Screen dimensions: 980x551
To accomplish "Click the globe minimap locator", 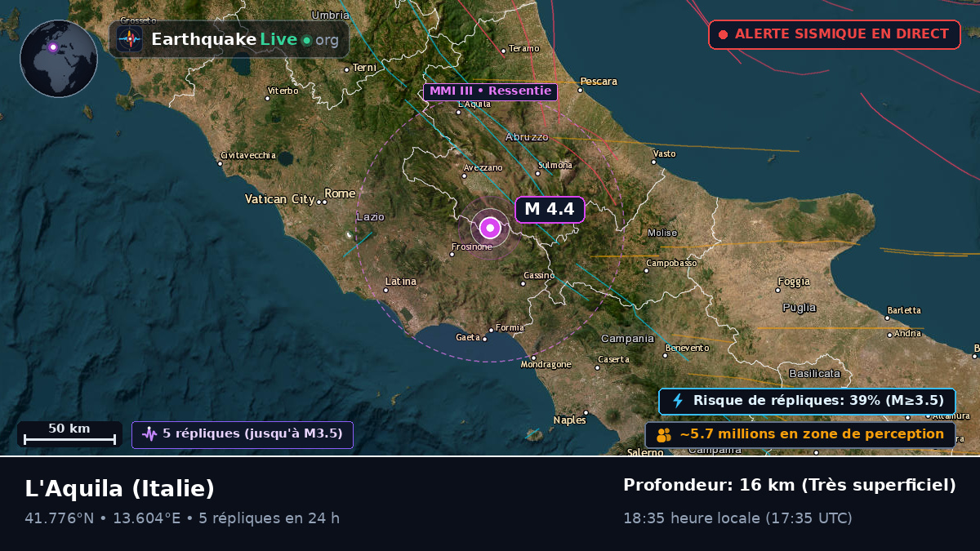I will tap(59, 59).
